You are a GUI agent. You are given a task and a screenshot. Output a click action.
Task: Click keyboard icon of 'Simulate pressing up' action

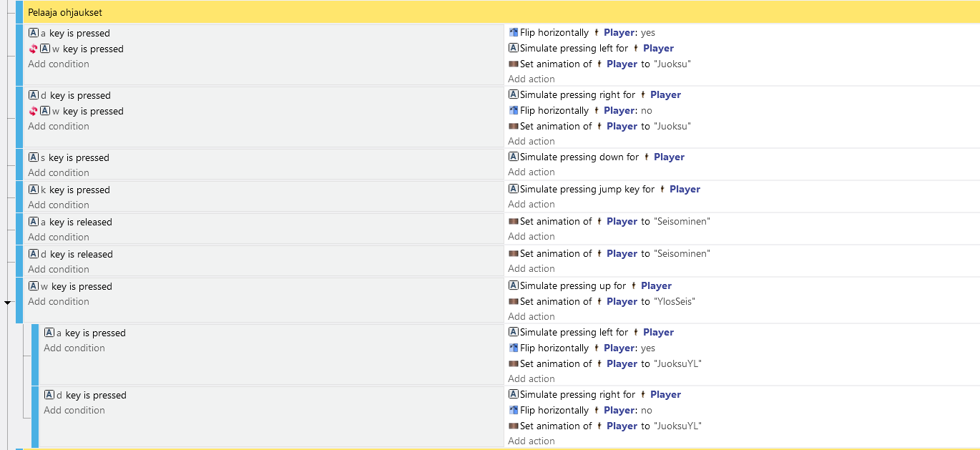tap(513, 285)
